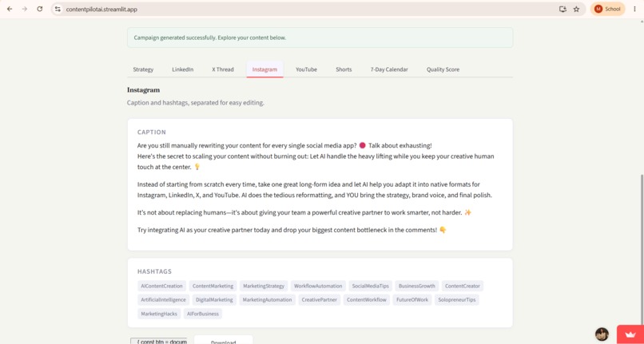Screen dimensions: 644x344
Task: Click the HASHTAGS section label
Action: [154, 271]
